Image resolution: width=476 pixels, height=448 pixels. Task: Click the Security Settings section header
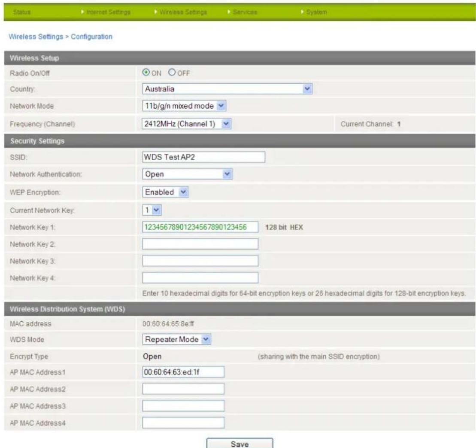click(x=240, y=141)
